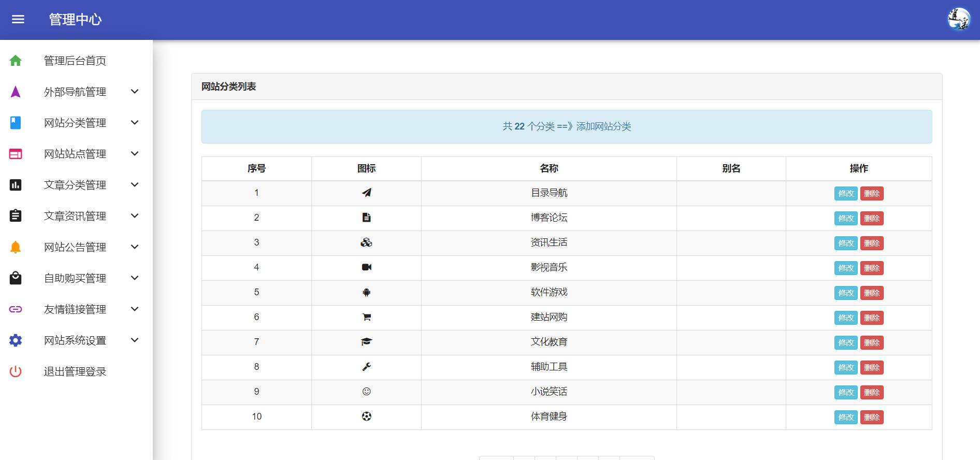The width and height of the screenshot is (980, 460).
Task: Expand 外部导航管理 chevron
Action: point(135,92)
